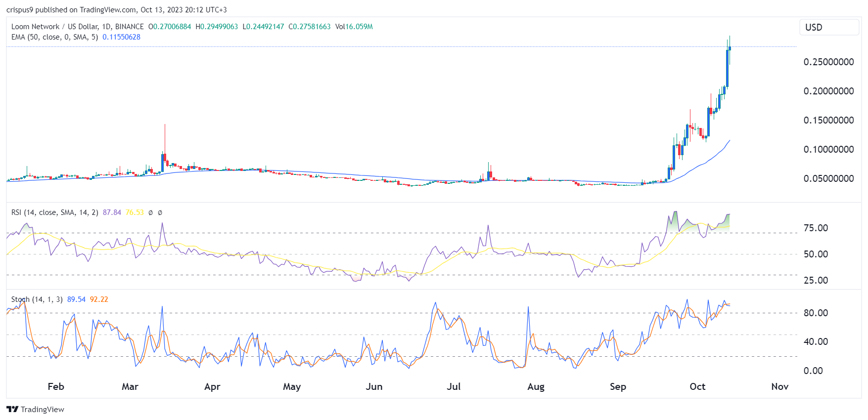Viewport: 868px width, 420px height.
Task: Click the 40.00 level on the Stoch axis
Action: pyautogui.click(x=816, y=341)
